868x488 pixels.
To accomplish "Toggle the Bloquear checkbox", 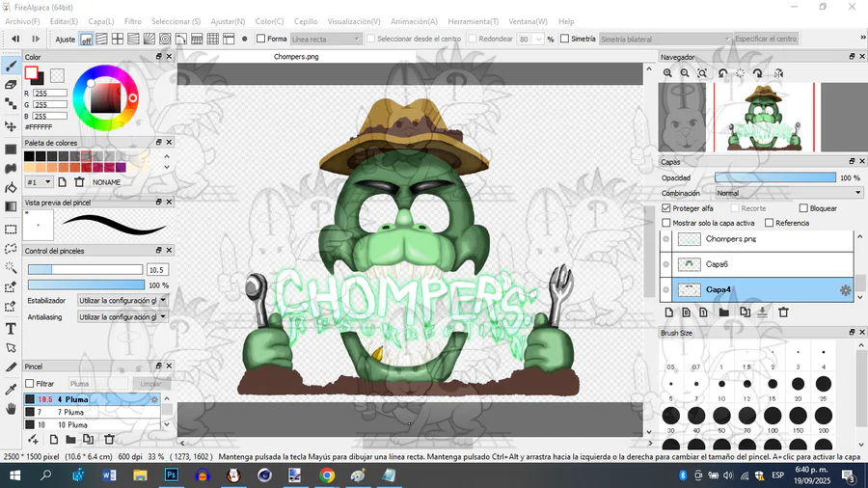I will coord(803,208).
